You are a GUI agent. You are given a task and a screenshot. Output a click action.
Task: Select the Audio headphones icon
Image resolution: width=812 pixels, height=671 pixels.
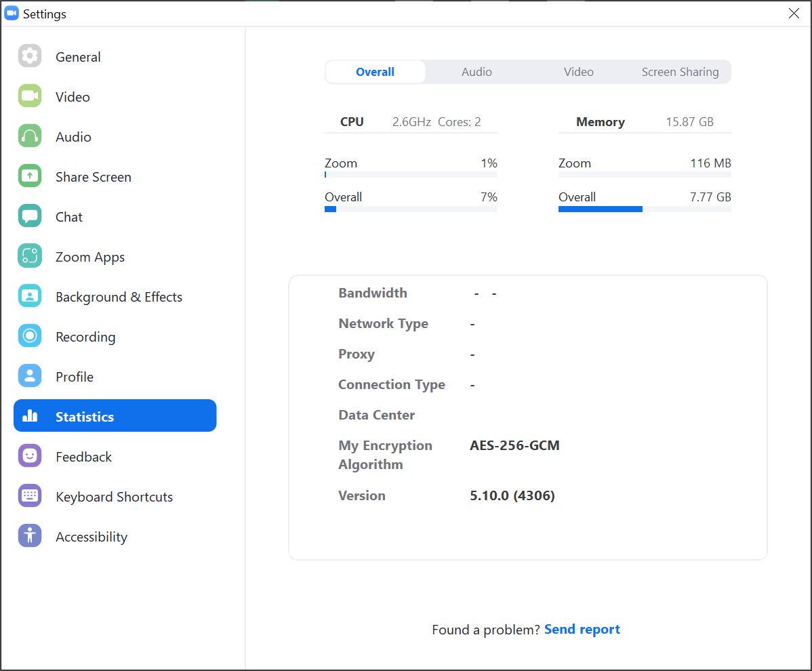[x=30, y=136]
